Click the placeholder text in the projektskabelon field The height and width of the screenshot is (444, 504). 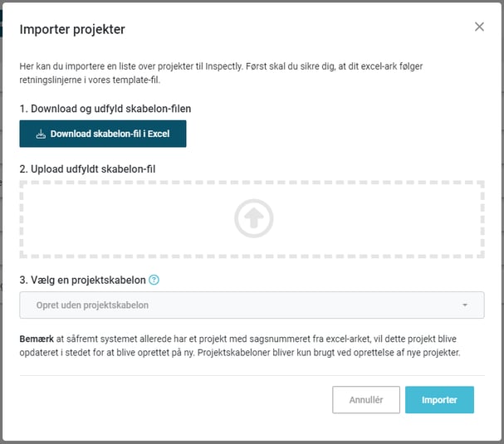coord(92,305)
